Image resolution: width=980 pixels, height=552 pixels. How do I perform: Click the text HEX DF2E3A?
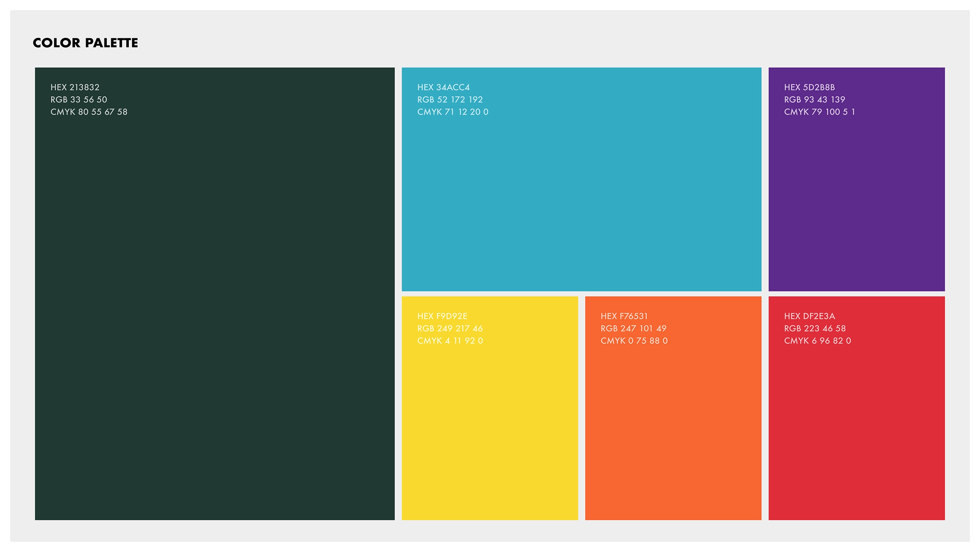[x=809, y=316]
